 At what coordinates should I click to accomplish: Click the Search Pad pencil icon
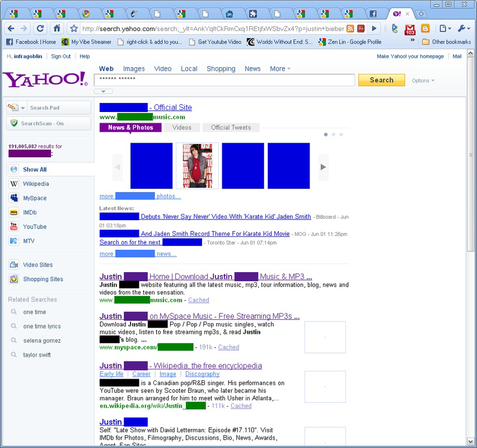[x=13, y=108]
